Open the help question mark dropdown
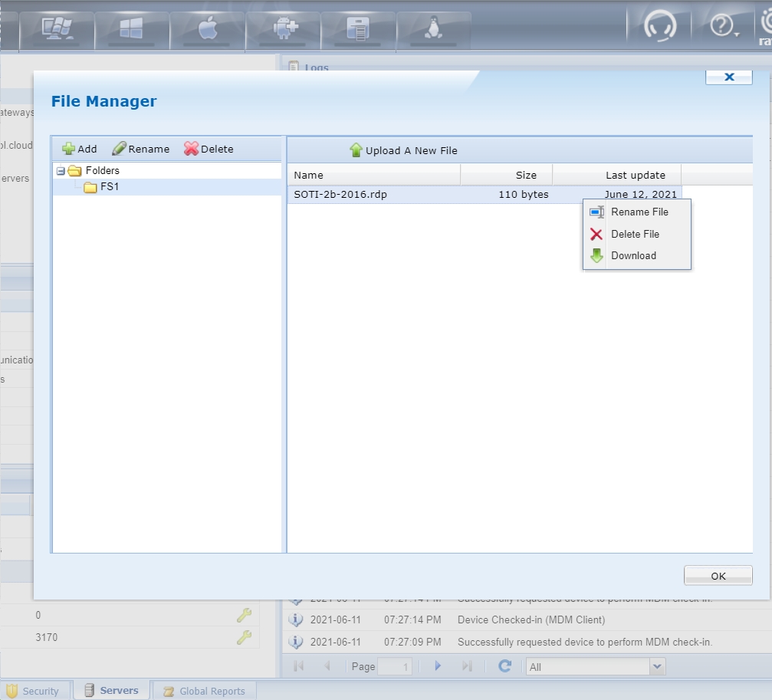 [724, 27]
